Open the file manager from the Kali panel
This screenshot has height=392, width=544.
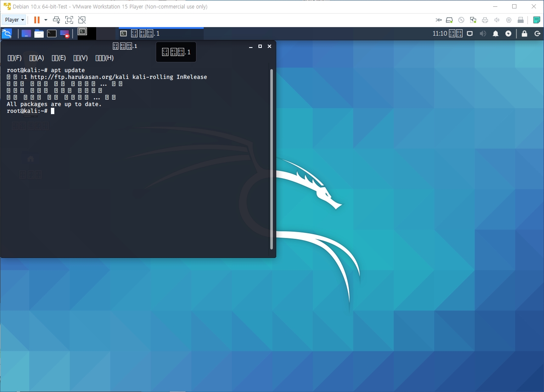coord(39,34)
